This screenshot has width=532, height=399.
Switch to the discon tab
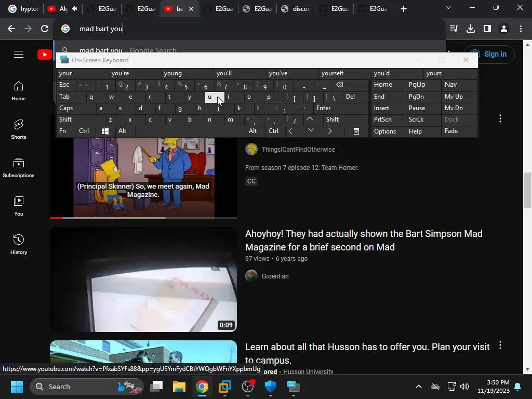click(x=296, y=9)
